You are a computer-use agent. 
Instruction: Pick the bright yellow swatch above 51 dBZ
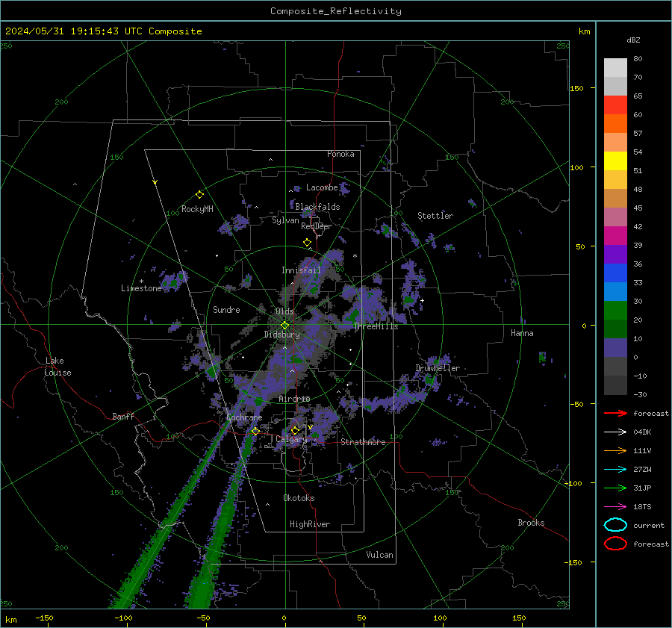615,161
